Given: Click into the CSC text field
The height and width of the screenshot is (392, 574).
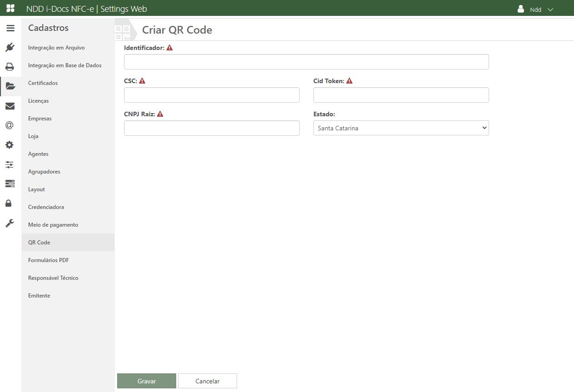Looking at the screenshot, I should 212,95.
